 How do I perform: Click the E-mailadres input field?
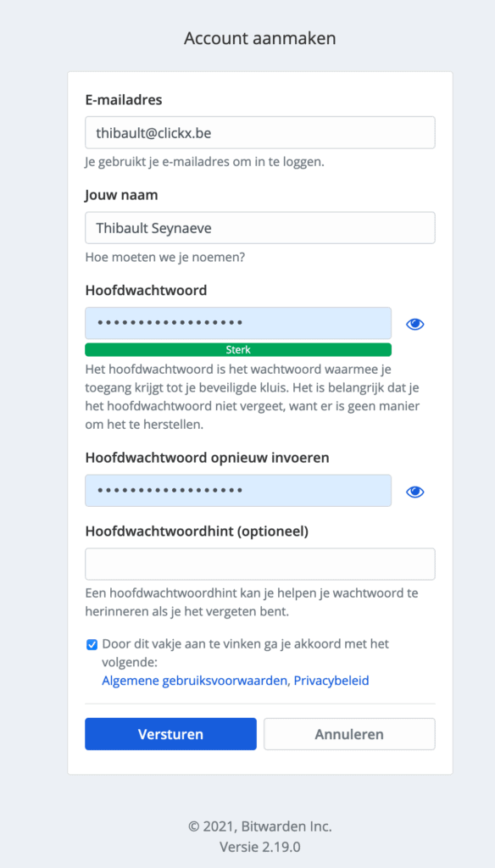(259, 132)
